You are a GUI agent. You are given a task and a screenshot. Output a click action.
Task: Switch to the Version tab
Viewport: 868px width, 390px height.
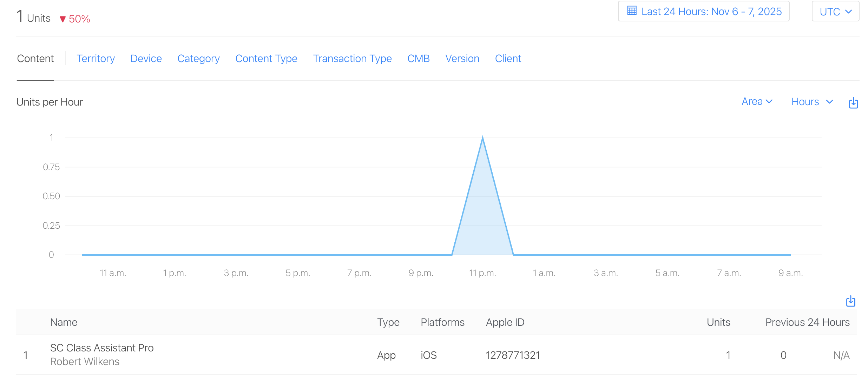[462, 58]
